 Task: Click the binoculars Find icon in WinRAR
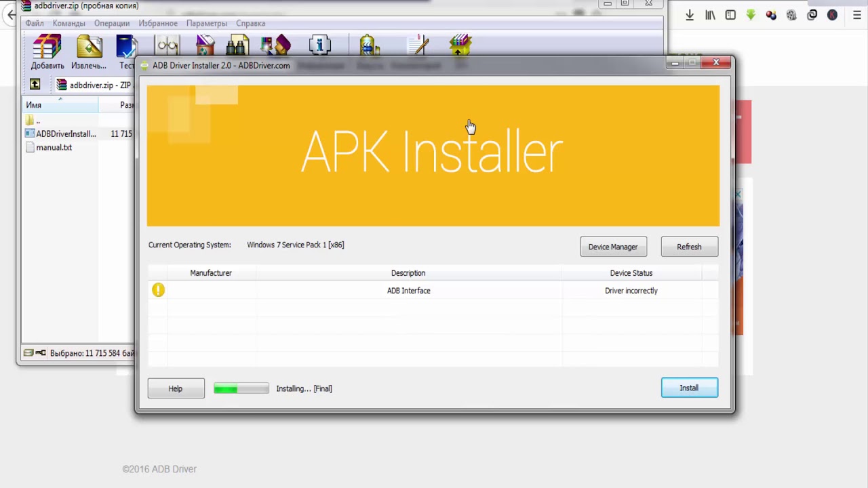[237, 45]
